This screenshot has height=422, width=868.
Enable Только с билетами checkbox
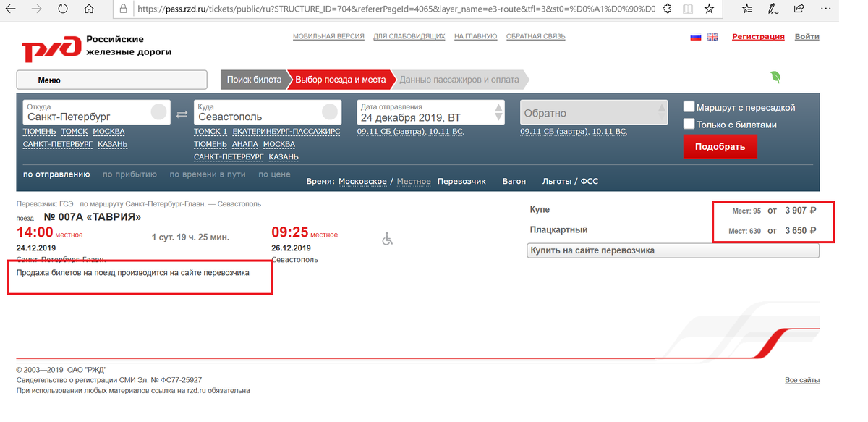click(x=689, y=124)
